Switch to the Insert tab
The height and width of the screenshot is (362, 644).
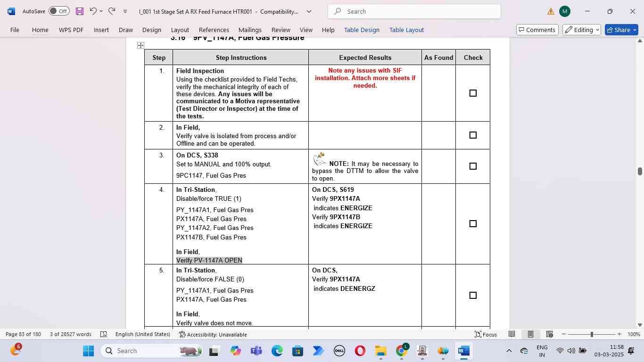click(x=101, y=30)
